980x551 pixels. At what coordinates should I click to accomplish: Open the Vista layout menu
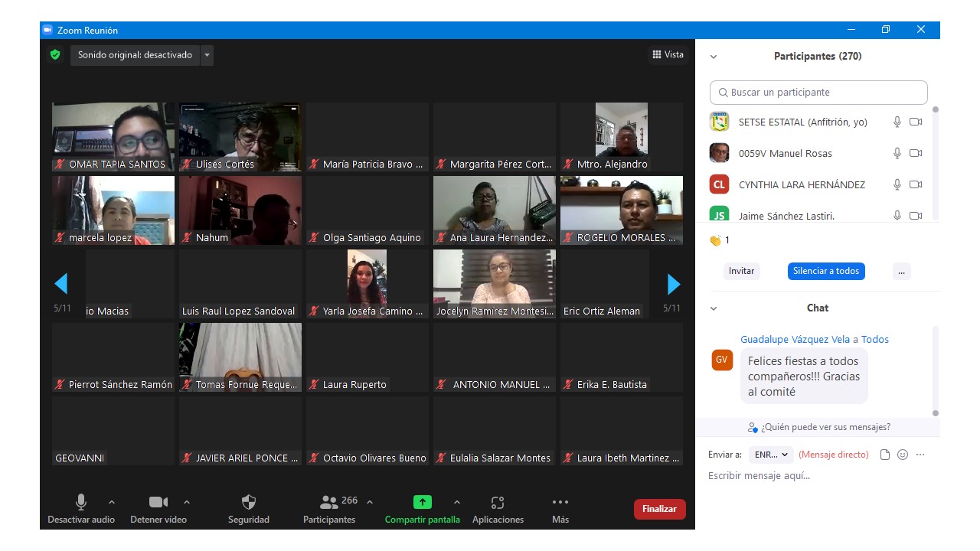668,55
